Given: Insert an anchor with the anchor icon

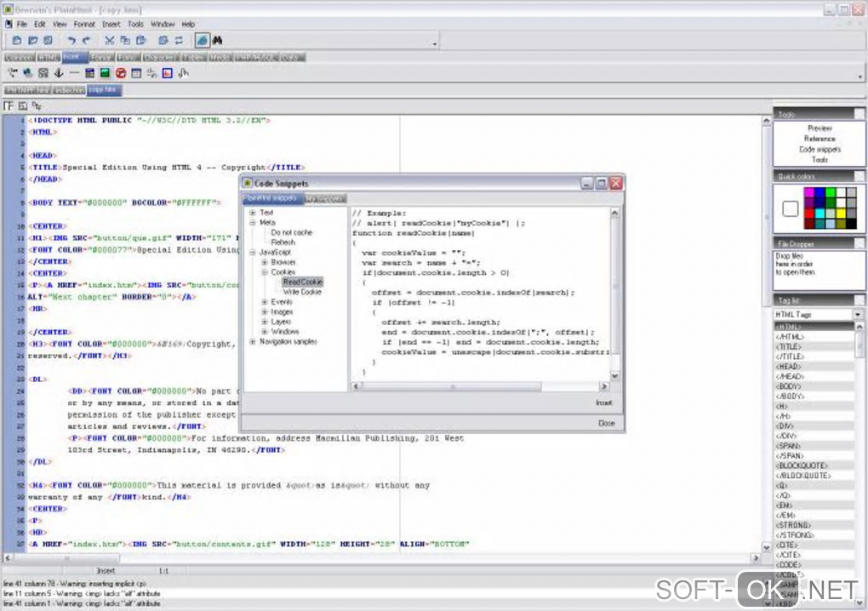Looking at the screenshot, I should click(59, 73).
